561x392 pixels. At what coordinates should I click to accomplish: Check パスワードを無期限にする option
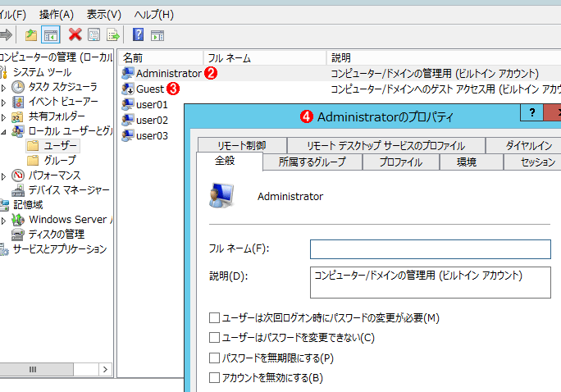(215, 358)
